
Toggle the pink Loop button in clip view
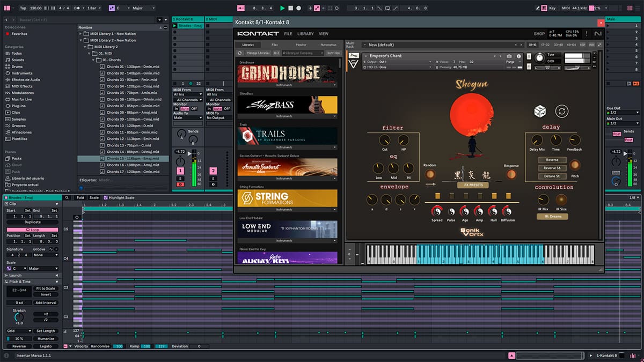(x=33, y=230)
